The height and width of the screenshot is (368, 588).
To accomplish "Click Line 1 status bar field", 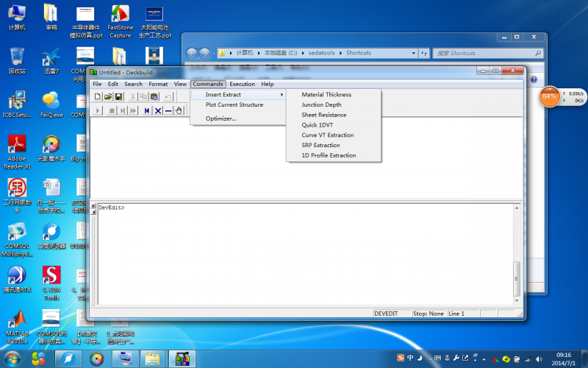I will click(x=462, y=314).
